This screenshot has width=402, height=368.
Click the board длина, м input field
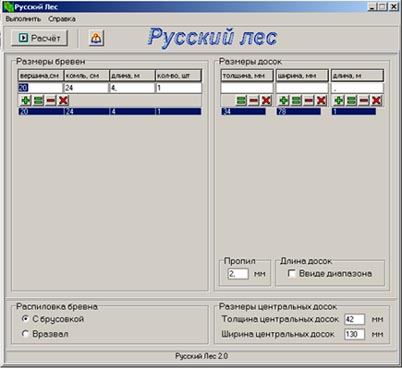[x=357, y=88]
